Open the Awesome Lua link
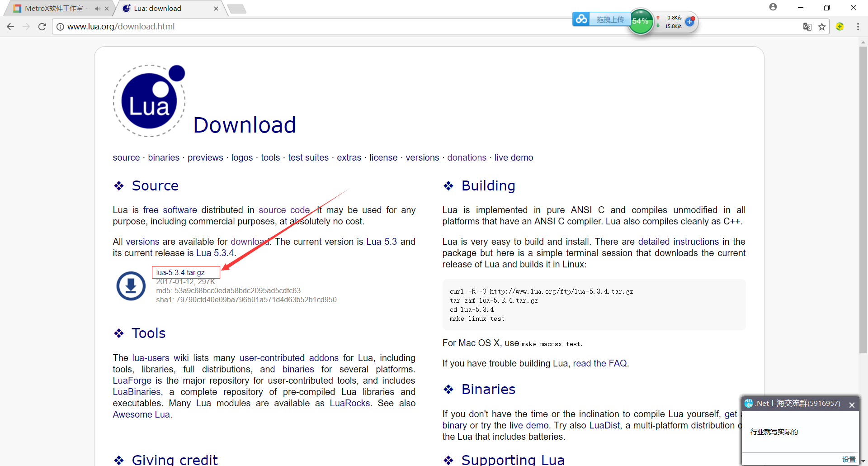The height and width of the screenshot is (466, 868). coord(141,414)
